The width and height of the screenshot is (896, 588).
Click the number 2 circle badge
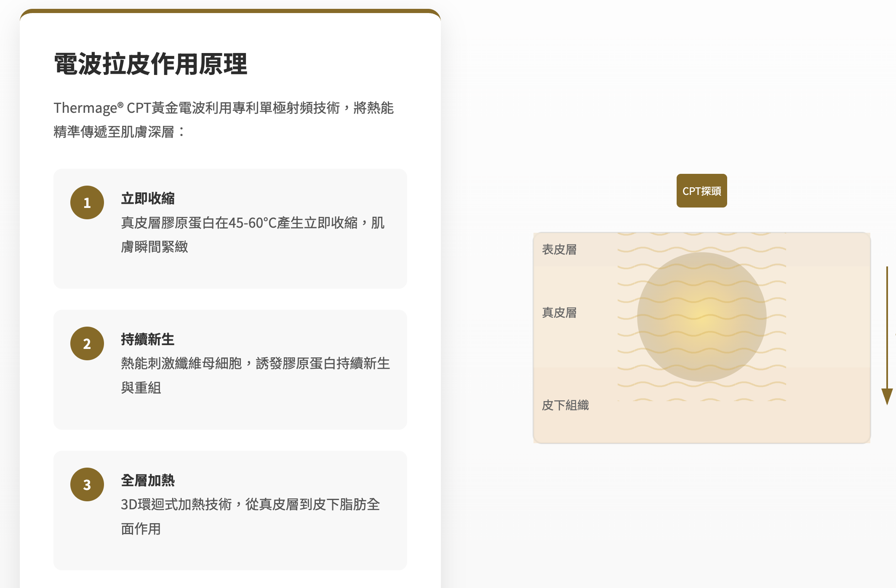87,343
